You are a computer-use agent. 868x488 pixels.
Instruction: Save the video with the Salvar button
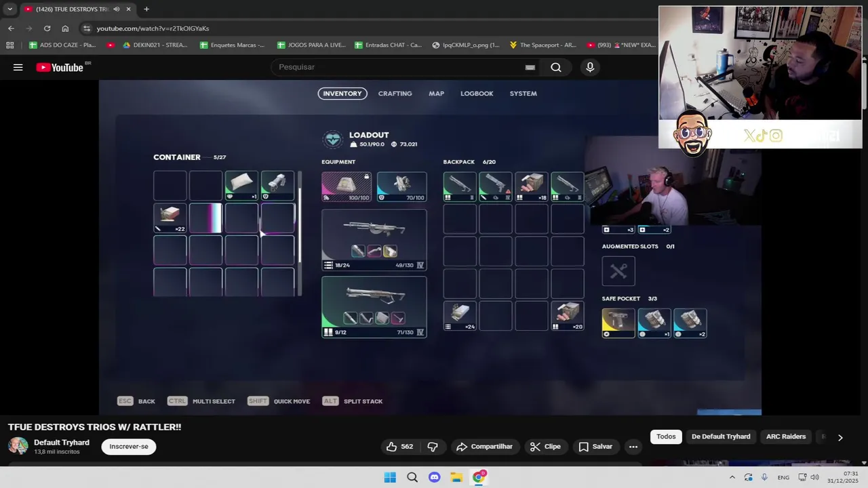click(595, 447)
